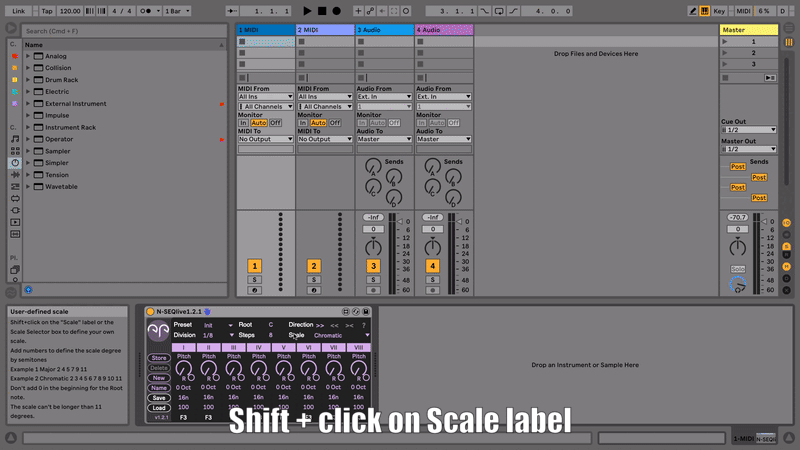Select the Audio Effects browser category
This screenshot has width=800, height=450.
coord(15,174)
